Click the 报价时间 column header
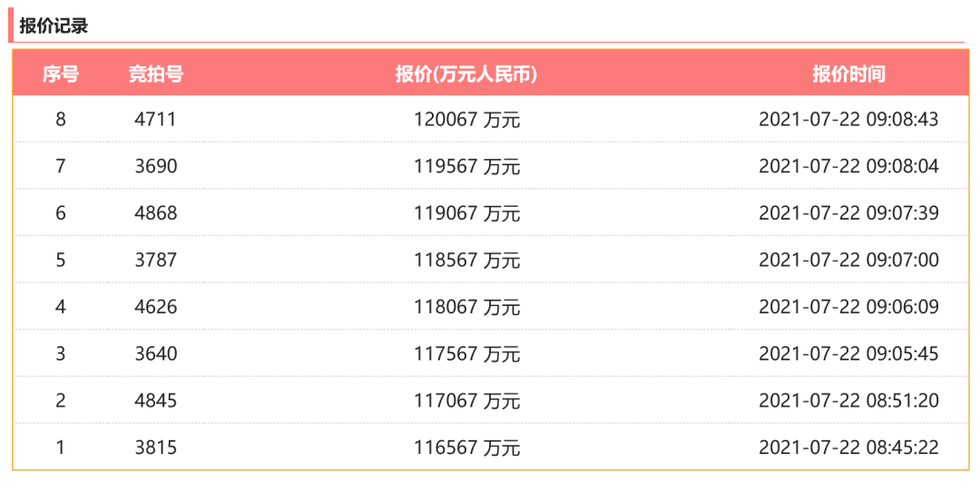 click(848, 74)
